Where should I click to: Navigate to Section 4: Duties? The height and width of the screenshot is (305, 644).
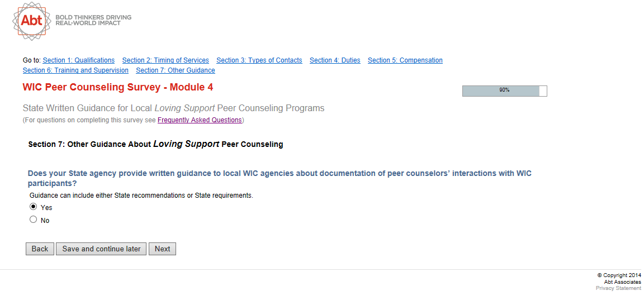coord(335,60)
